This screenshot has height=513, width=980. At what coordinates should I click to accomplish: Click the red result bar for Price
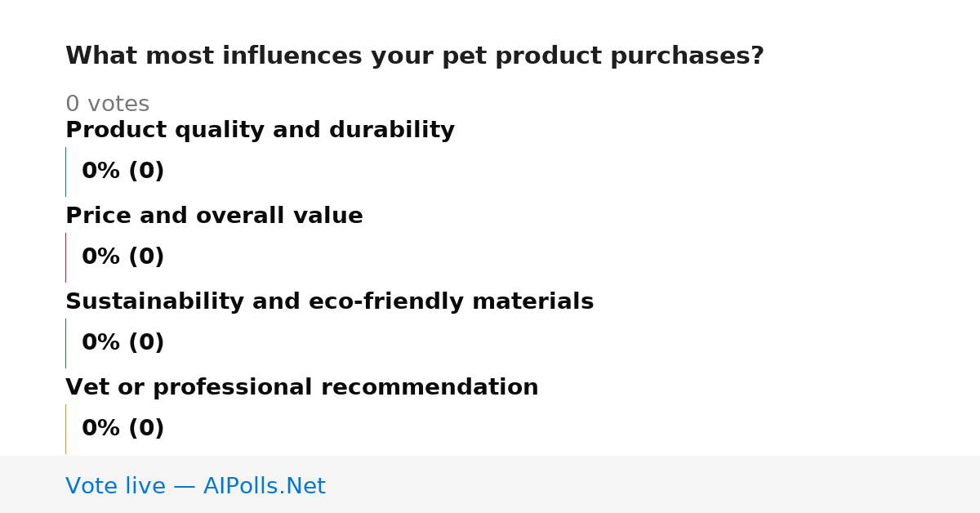pos(66,257)
